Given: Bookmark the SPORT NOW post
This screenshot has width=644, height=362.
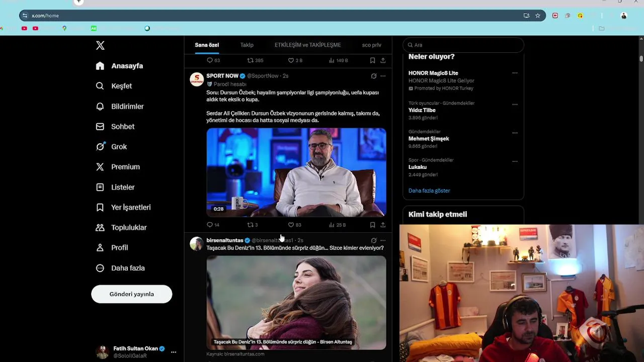Looking at the screenshot, I should (x=372, y=225).
